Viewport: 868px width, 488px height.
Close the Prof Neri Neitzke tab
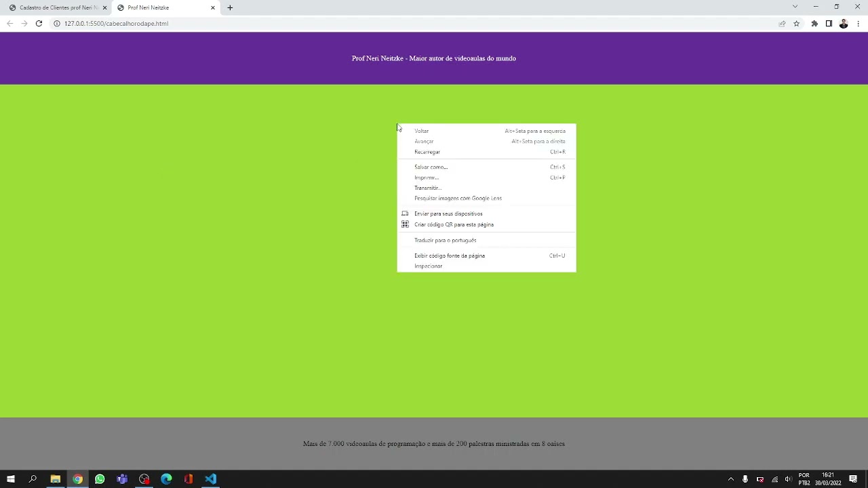coord(213,7)
